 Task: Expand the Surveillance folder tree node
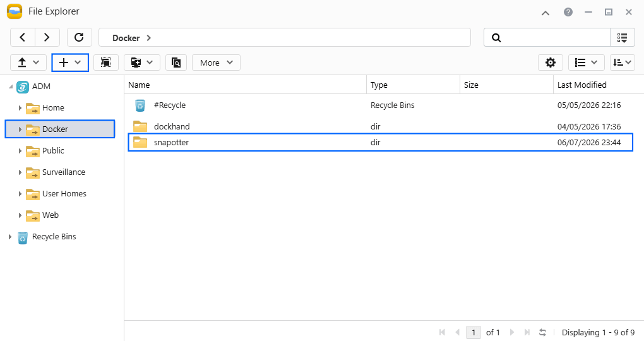pyautogui.click(x=20, y=172)
